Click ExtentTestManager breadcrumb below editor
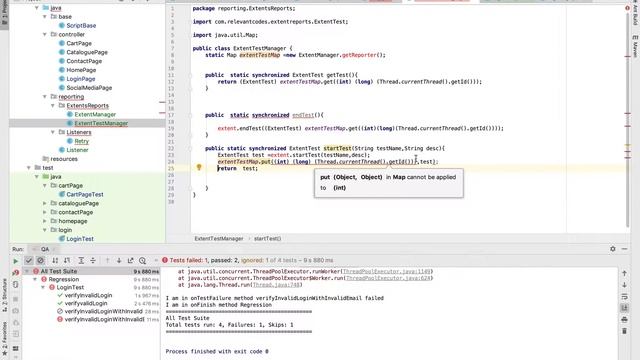Image resolution: width=640 pixels, height=360 pixels. click(219, 239)
